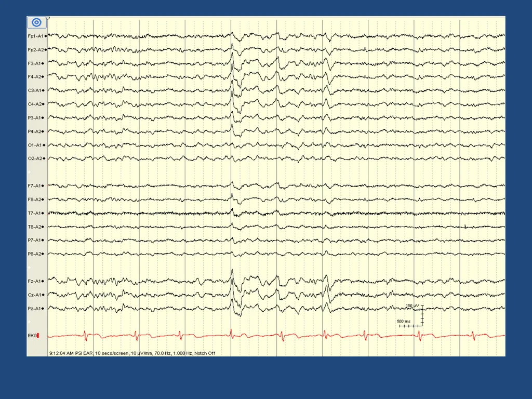The width and height of the screenshot is (532, 399).
Task: Select the Fp2-A2 channel label
Action: coord(36,50)
